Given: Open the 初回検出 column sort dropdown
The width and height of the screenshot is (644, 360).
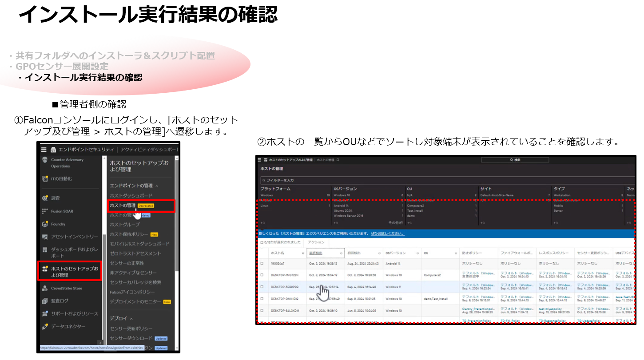Looking at the screenshot, I should pos(380,253).
